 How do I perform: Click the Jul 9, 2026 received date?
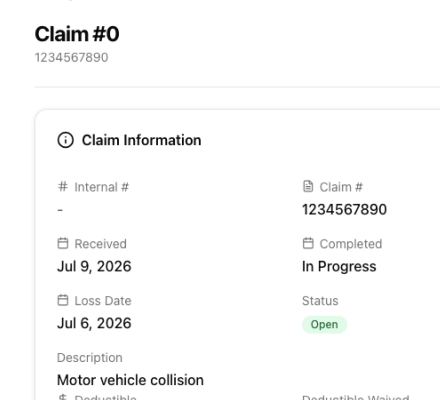coord(94,267)
